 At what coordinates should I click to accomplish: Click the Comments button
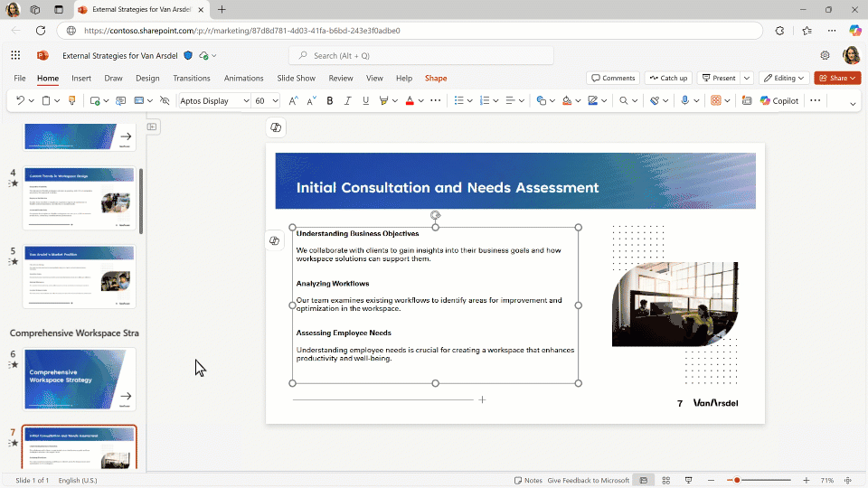[613, 79]
